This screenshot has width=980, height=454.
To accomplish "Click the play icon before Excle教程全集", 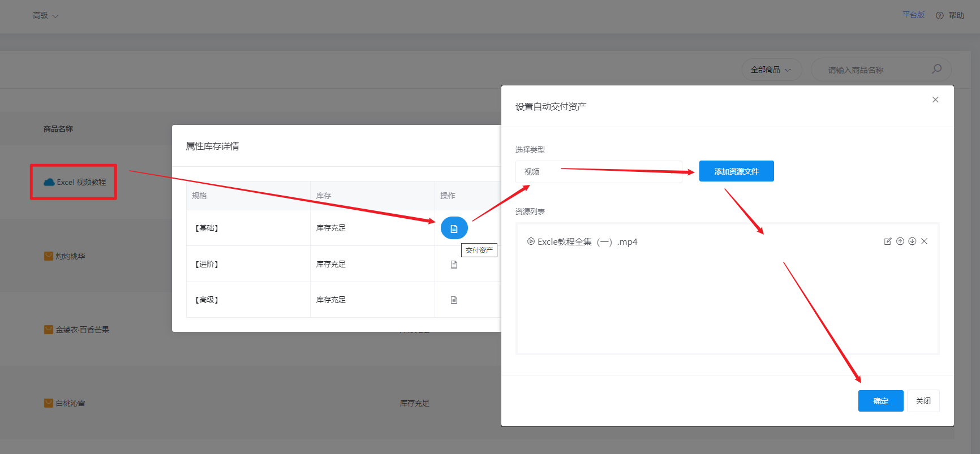I will (531, 241).
